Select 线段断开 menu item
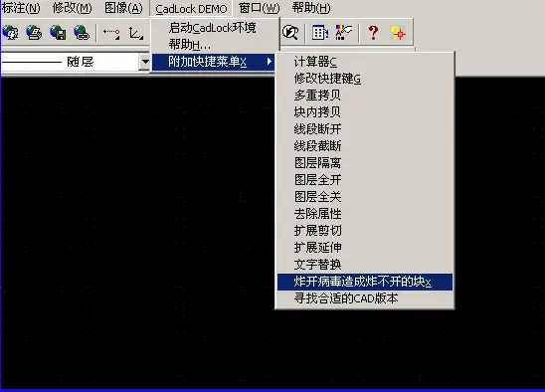 (x=365, y=129)
